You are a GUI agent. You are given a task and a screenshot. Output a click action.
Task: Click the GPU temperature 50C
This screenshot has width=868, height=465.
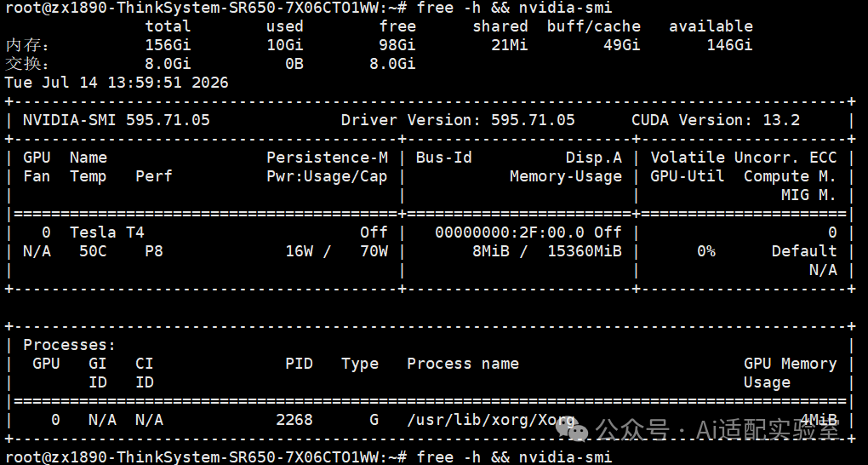click(93, 251)
